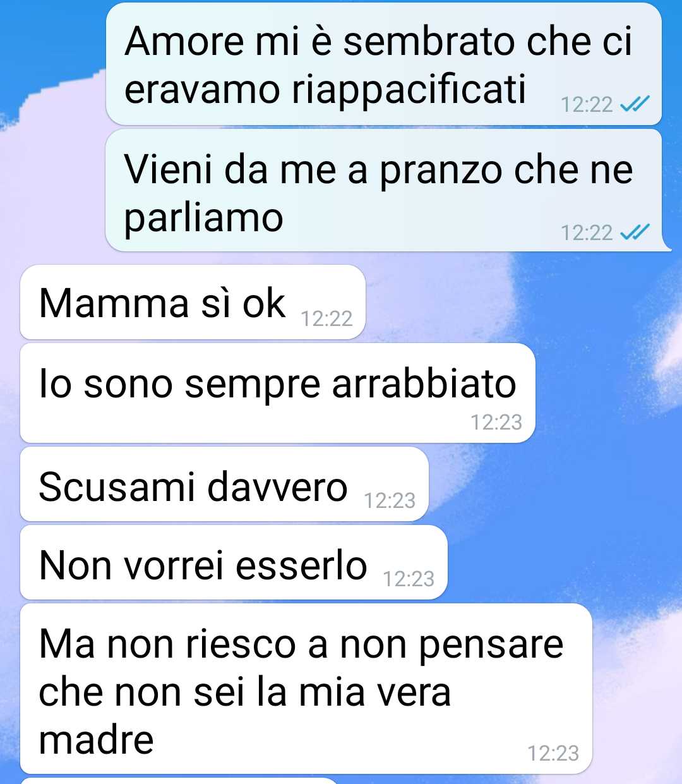Tap the word "madre" in the last message

(x=96, y=739)
